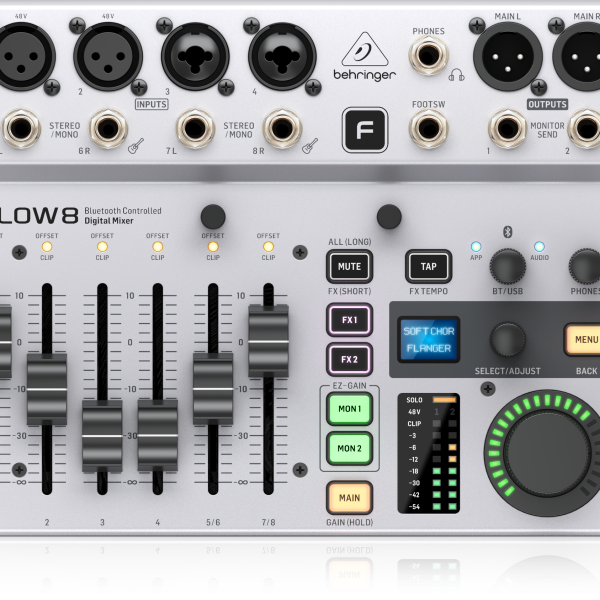Screen dimensions: 600x600
Task: Click the Bluetooth symbol above BT/USB knob
Action: click(507, 232)
